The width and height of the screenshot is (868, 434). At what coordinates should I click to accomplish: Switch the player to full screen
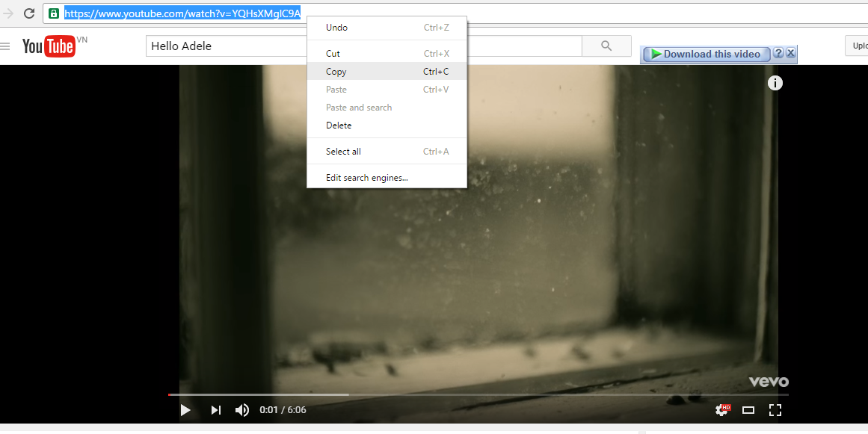pos(775,409)
